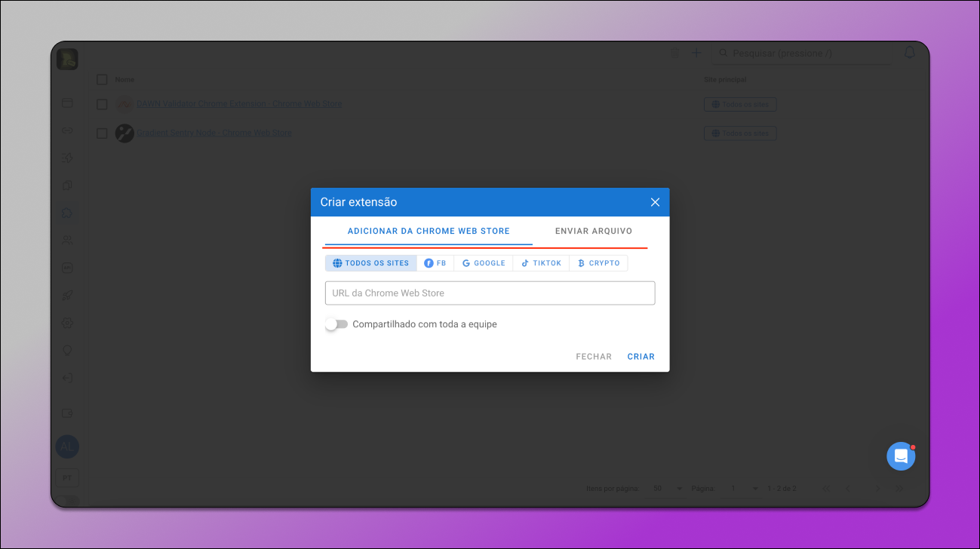Click the Pesquisar search field
The image size is (980, 549).
(x=801, y=54)
